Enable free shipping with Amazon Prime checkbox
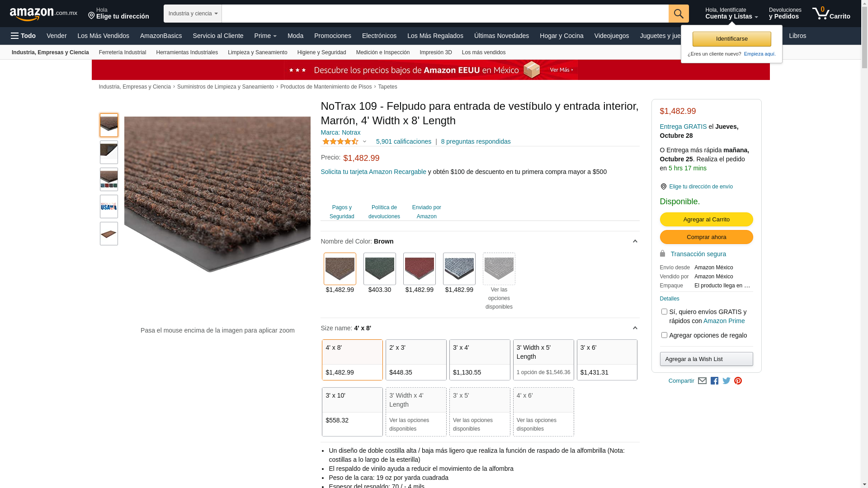The image size is (868, 488). 664,312
